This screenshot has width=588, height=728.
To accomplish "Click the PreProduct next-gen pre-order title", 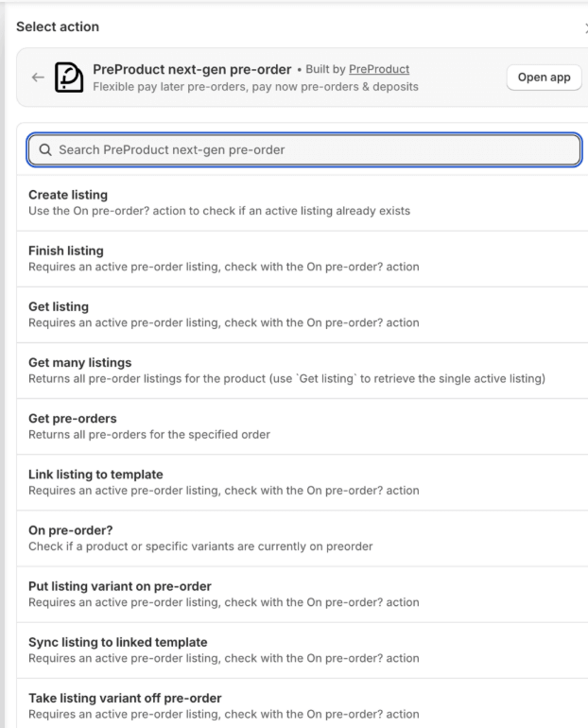I will pos(193,70).
